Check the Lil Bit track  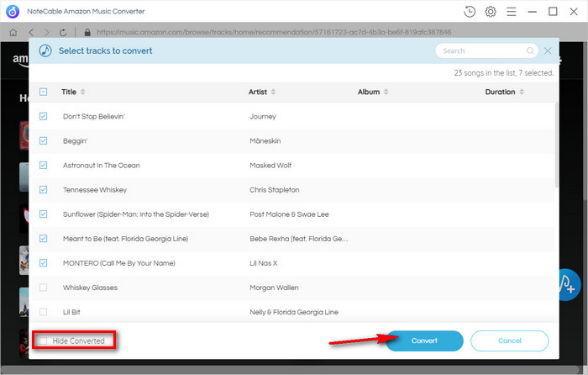click(43, 312)
